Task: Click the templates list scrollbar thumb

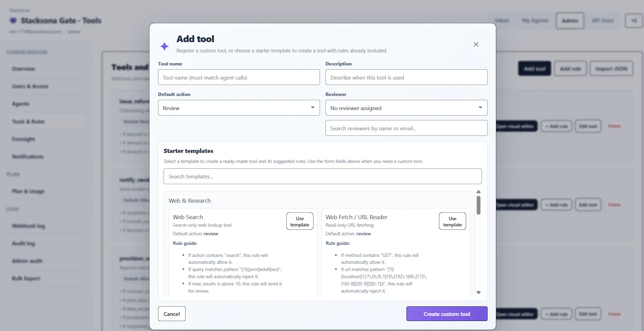Action: click(x=479, y=205)
